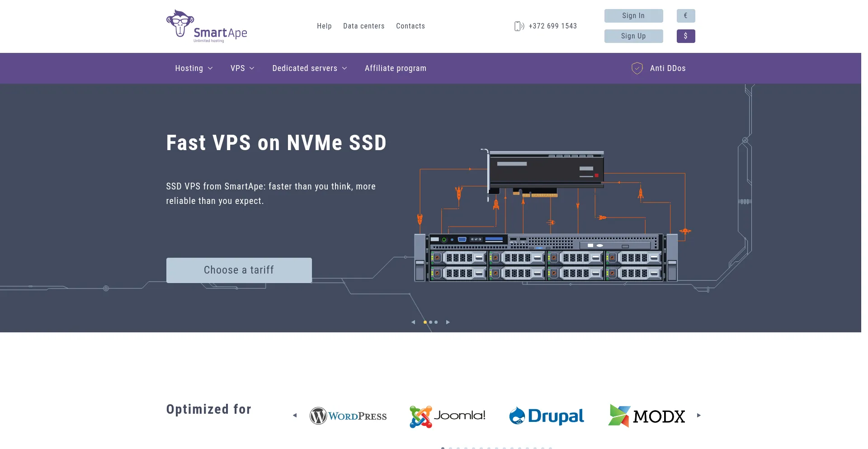Open the MODX logo

click(646, 416)
